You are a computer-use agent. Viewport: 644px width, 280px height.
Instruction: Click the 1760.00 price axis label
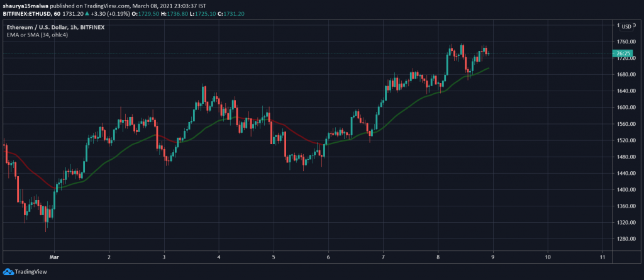pos(625,42)
